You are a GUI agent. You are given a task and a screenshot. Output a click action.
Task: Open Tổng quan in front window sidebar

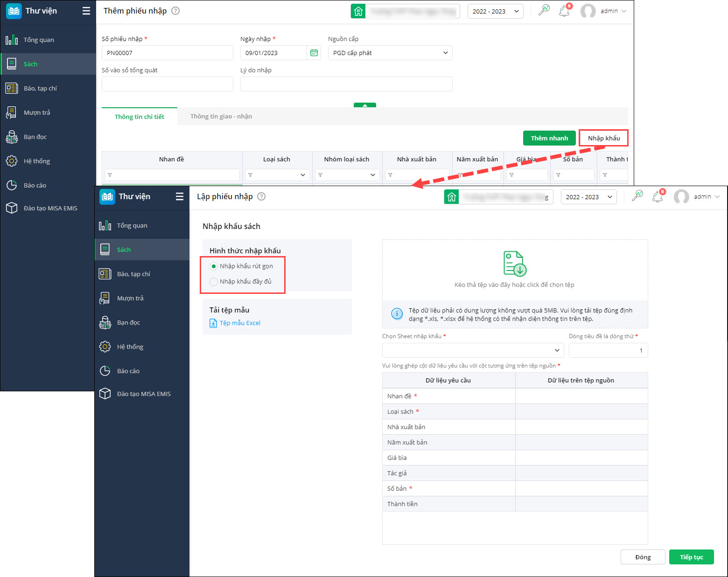pos(142,225)
